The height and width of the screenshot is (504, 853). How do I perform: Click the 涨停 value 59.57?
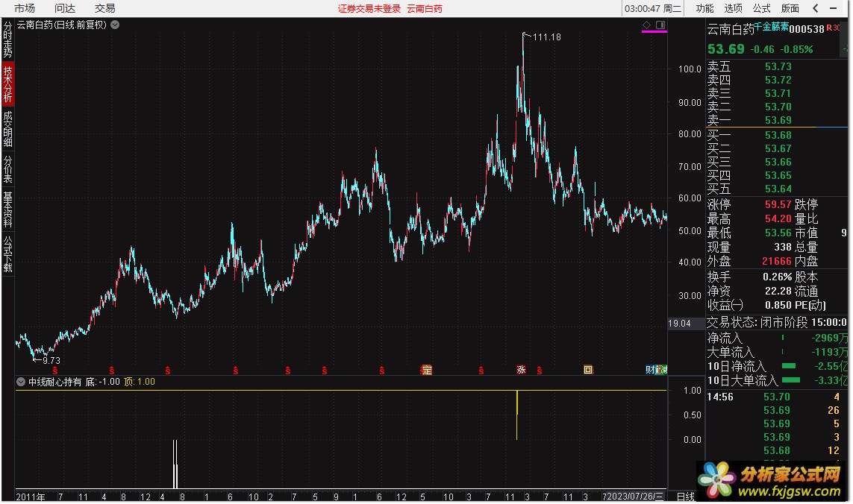[x=778, y=204]
